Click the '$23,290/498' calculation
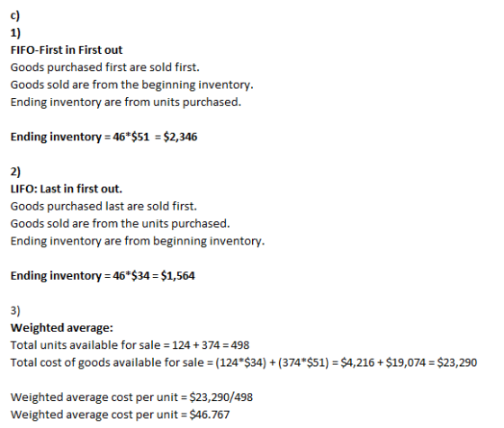 [x=221, y=397]
